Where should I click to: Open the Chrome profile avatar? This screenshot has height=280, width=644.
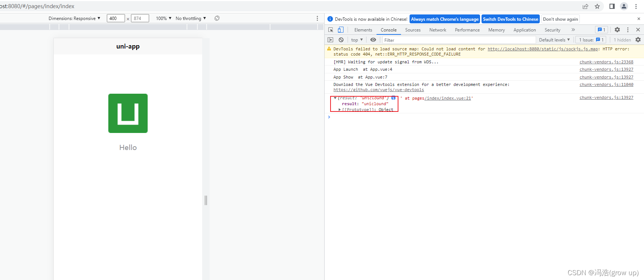click(x=624, y=6)
